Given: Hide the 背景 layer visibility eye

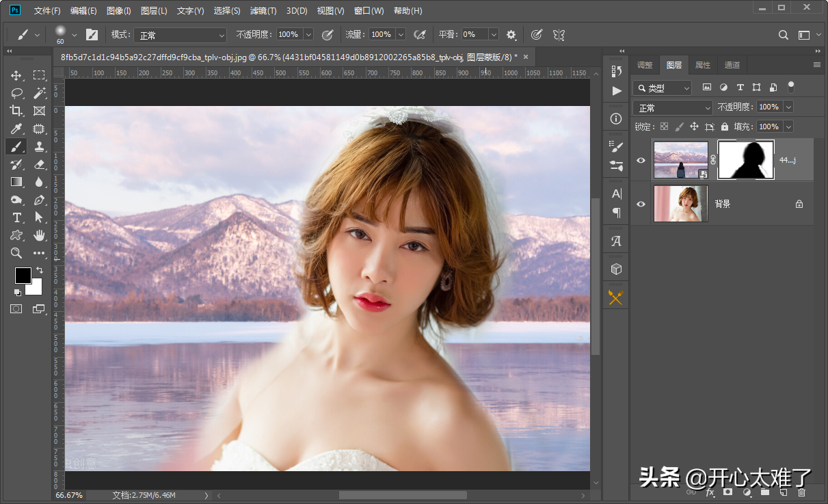Looking at the screenshot, I should tap(641, 204).
